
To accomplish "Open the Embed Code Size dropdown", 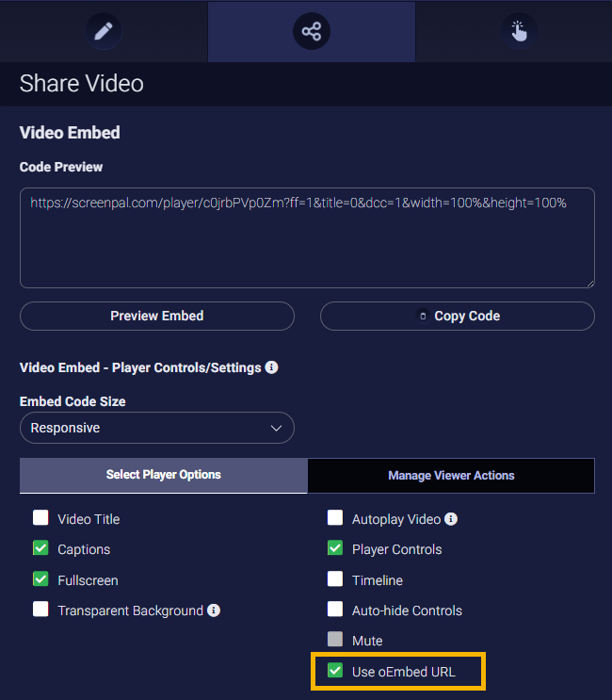I will coord(156,428).
